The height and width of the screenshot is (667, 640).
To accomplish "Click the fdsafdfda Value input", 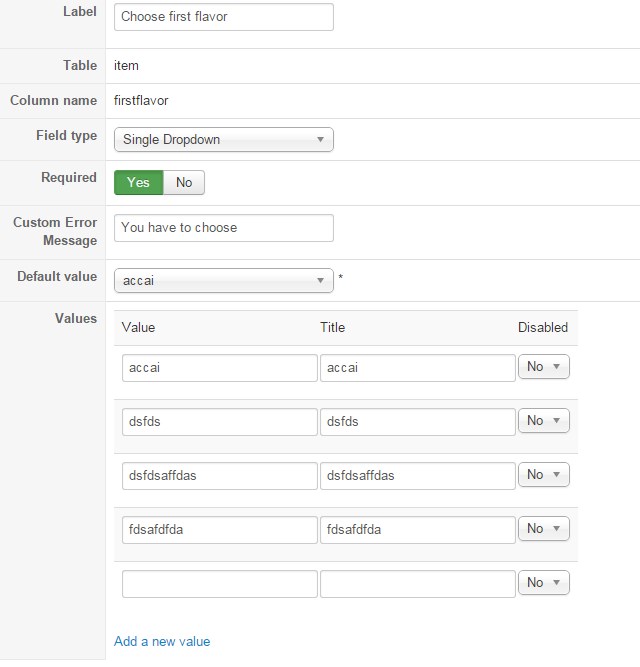I will pos(219,530).
